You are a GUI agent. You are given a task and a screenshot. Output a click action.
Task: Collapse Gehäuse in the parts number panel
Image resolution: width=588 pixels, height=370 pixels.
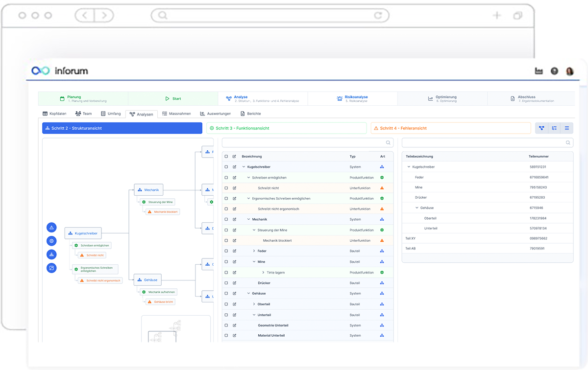[x=416, y=208]
